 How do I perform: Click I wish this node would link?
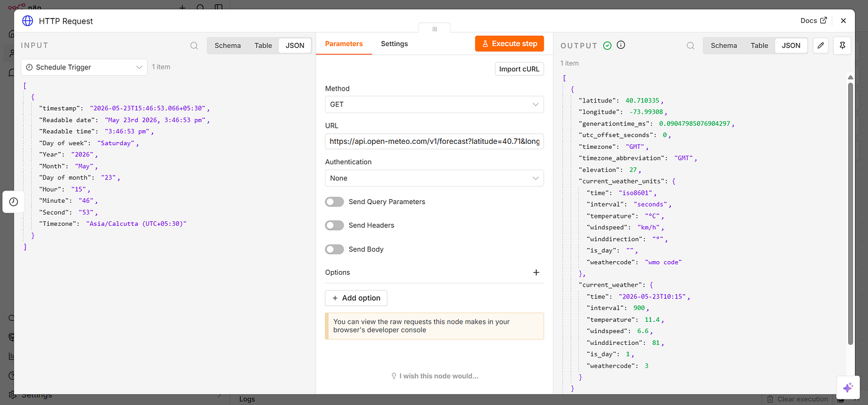point(435,376)
